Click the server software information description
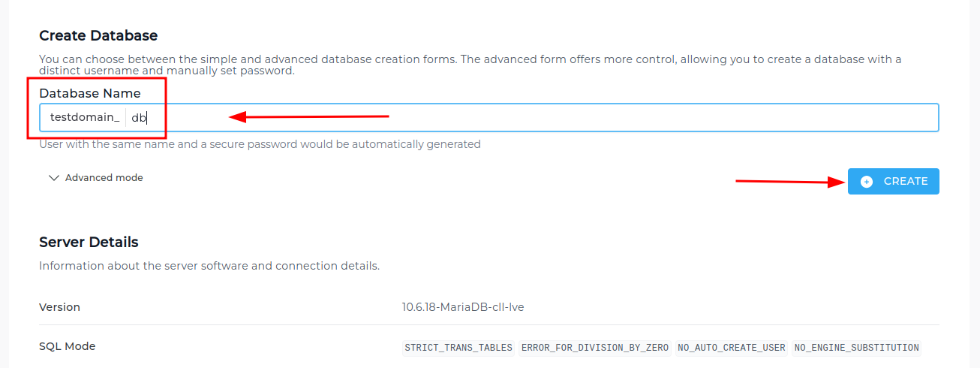Viewport: 980px width, 368px height. click(209, 266)
